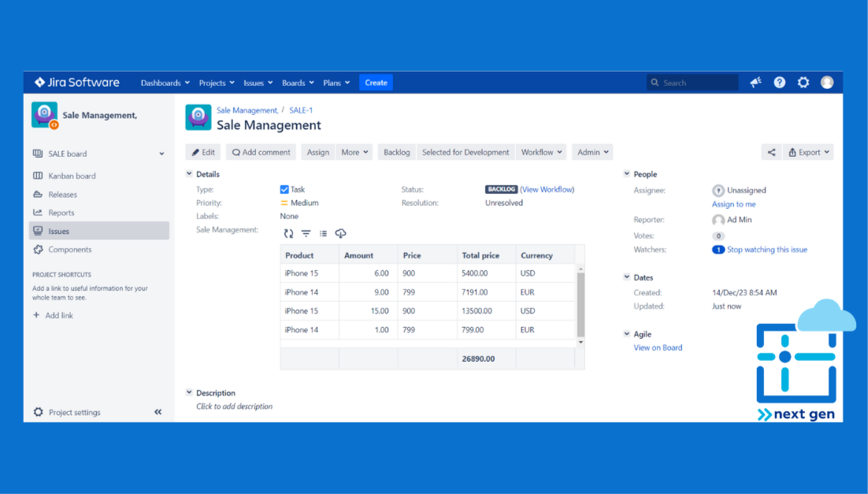This screenshot has width=868, height=494.
Task: Click the Components puzzle icon
Action: coord(38,250)
